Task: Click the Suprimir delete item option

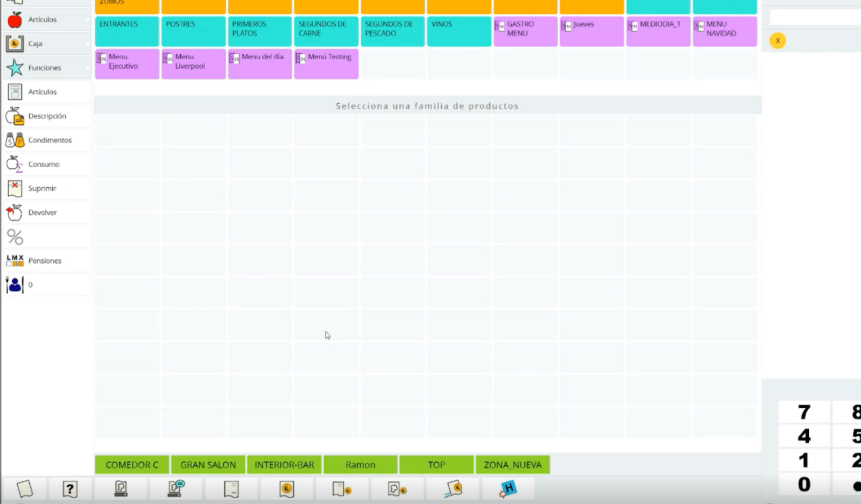Action: pos(47,188)
